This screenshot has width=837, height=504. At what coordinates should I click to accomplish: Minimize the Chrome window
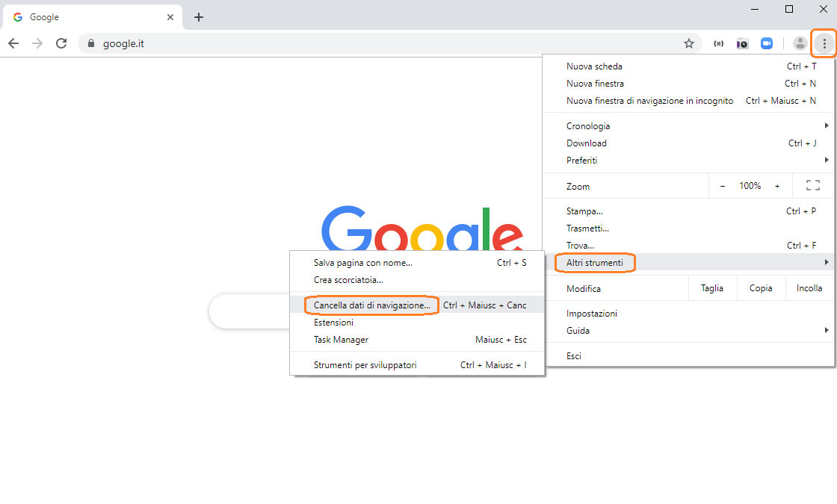(x=755, y=9)
